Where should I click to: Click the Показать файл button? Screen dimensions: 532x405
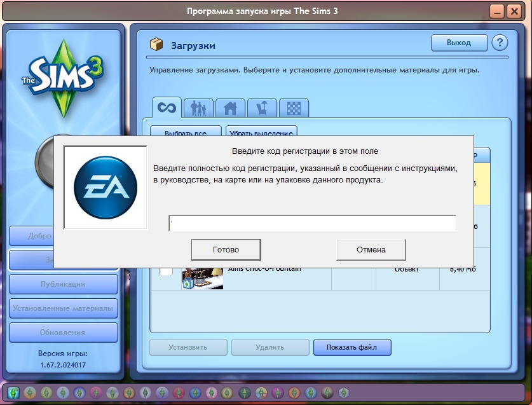(x=352, y=347)
